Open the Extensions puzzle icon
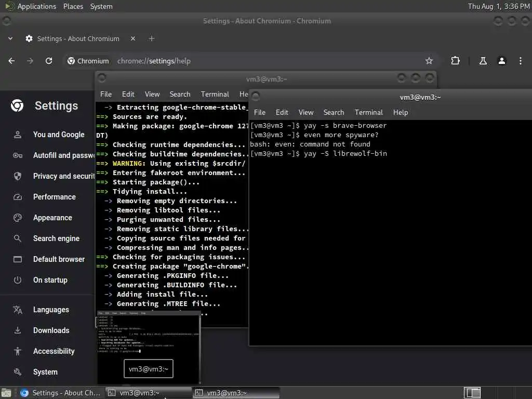The height and width of the screenshot is (399, 532). pos(455,61)
